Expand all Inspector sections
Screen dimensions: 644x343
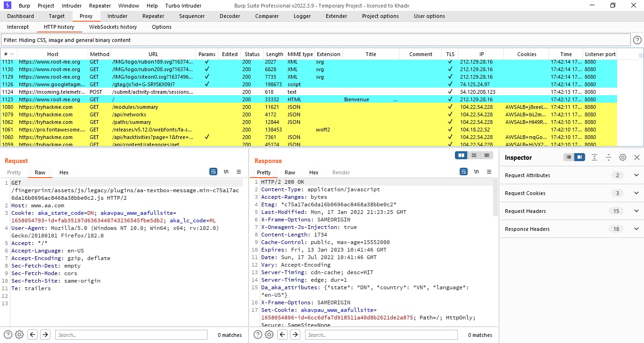pyautogui.click(x=594, y=157)
